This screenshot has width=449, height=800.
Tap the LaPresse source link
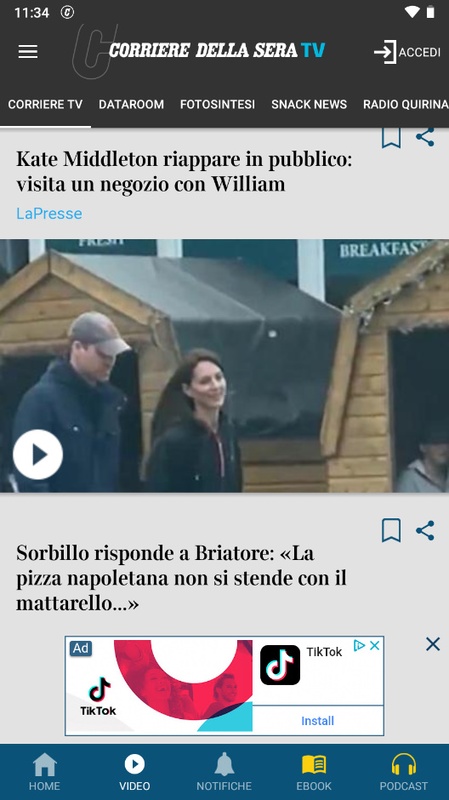[x=49, y=213]
